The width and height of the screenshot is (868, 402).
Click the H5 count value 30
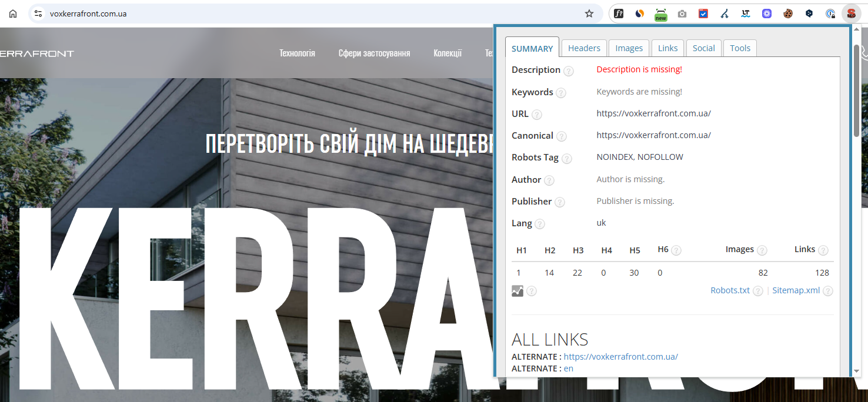(x=634, y=273)
